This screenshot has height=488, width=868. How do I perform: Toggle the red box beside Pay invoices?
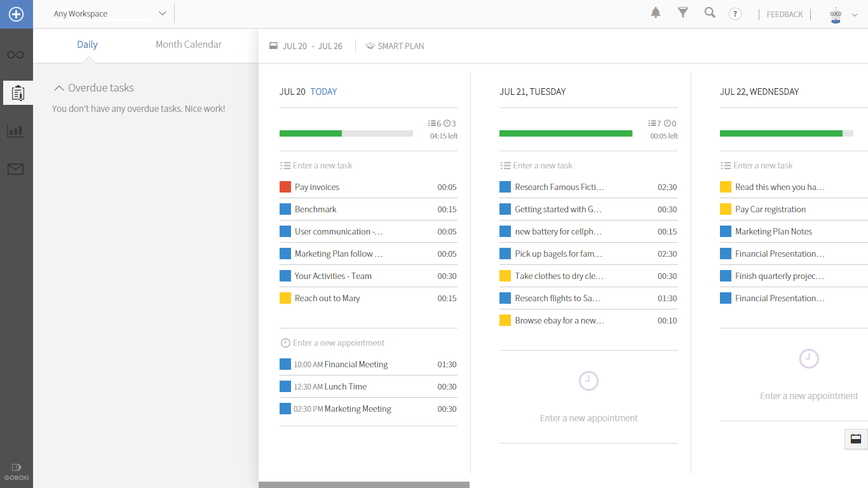pos(285,187)
